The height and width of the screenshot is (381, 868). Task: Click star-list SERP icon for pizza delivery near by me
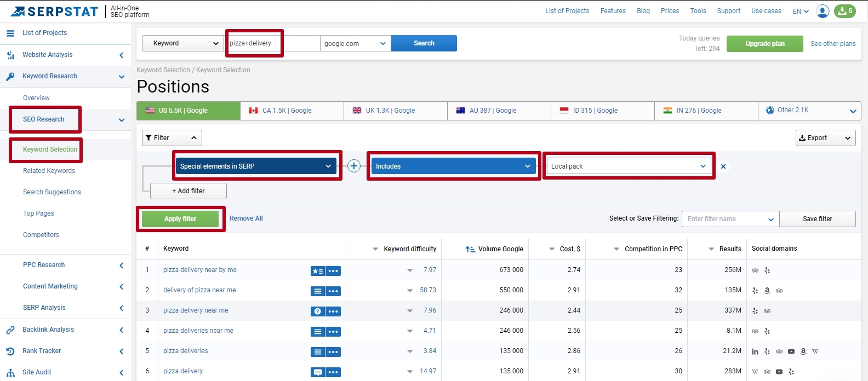pos(318,271)
